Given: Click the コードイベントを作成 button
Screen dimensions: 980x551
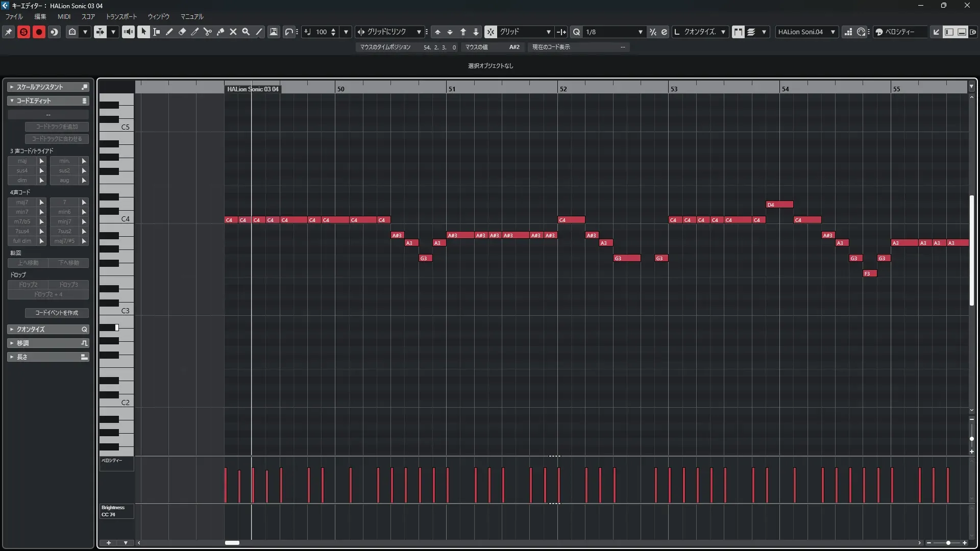Looking at the screenshot, I should tap(57, 313).
